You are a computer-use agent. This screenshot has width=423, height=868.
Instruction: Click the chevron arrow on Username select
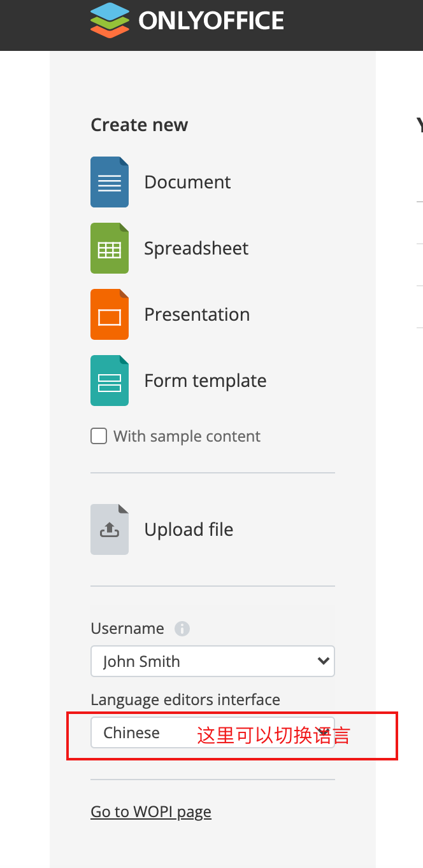[x=323, y=661]
